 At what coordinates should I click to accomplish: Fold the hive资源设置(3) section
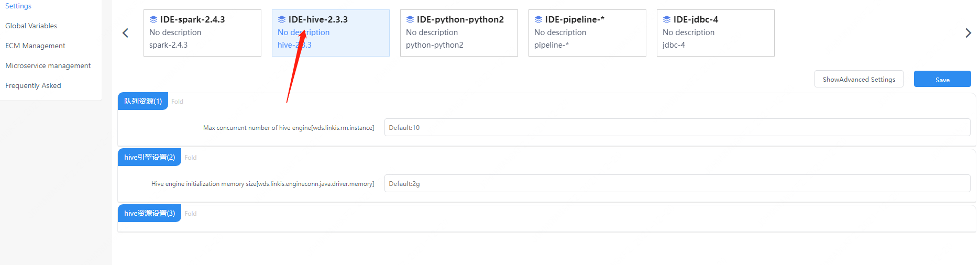pos(190,214)
